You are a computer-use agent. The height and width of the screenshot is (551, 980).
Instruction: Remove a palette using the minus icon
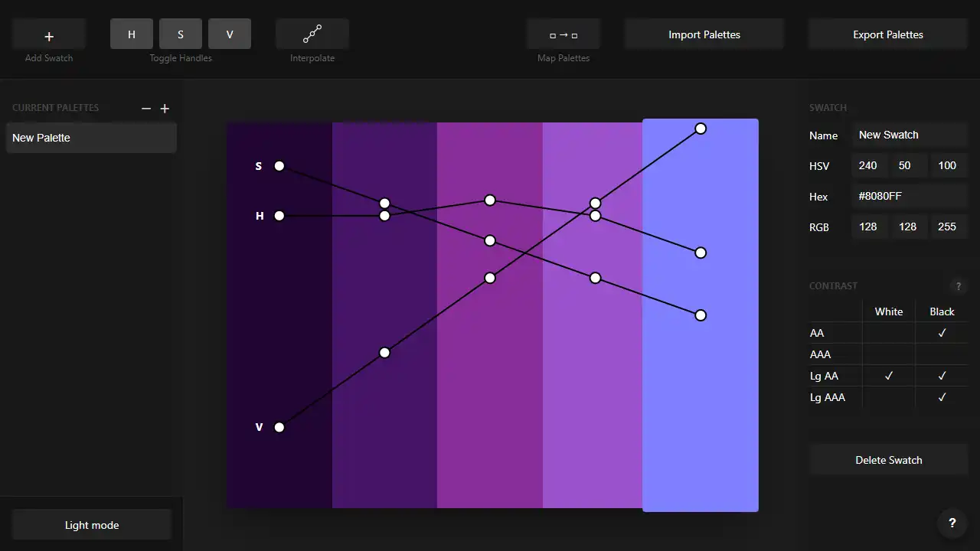tap(145, 109)
